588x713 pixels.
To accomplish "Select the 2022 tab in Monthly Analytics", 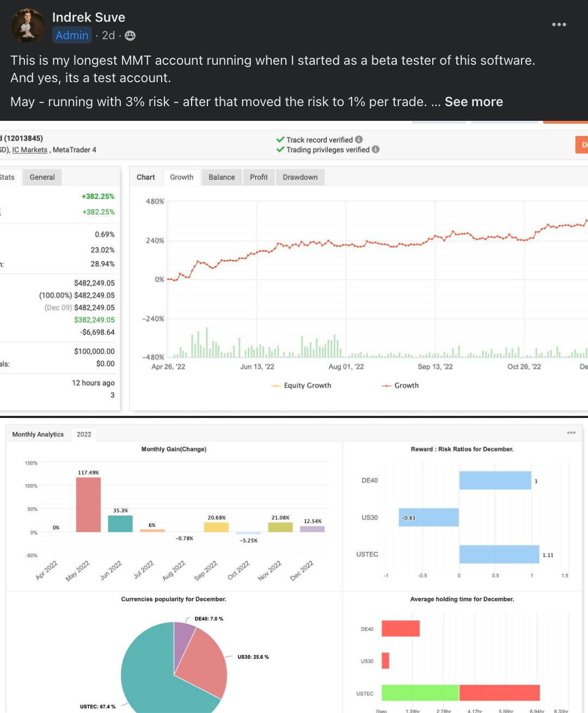I will [84, 434].
